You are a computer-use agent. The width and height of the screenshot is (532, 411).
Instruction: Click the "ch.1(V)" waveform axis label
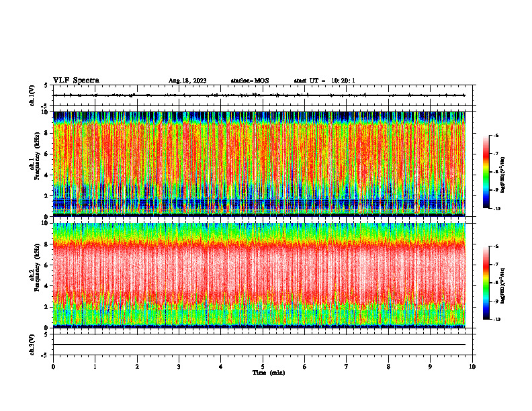(x=32, y=95)
